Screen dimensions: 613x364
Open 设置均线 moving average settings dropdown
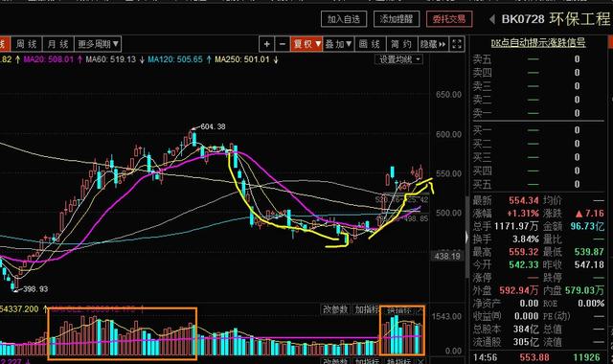(398, 59)
